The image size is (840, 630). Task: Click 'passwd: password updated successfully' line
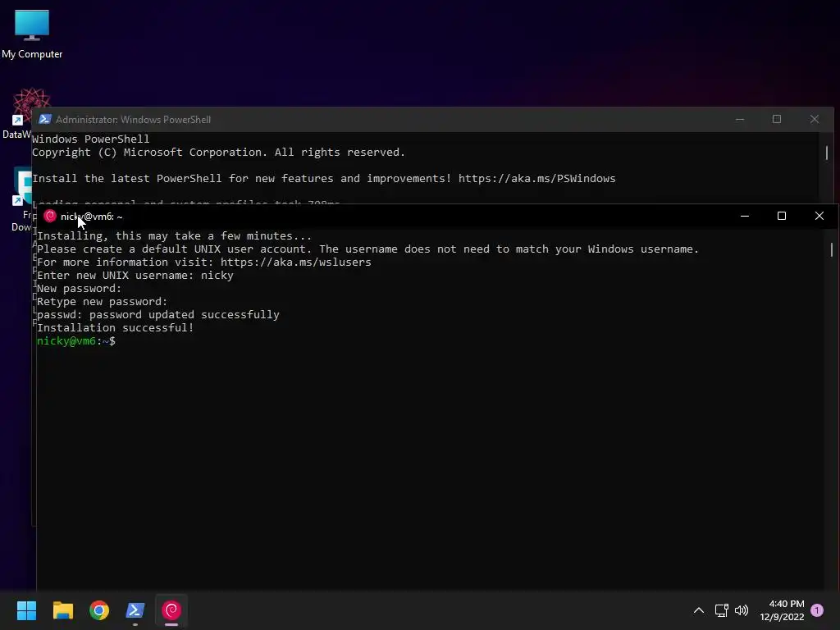158,314
